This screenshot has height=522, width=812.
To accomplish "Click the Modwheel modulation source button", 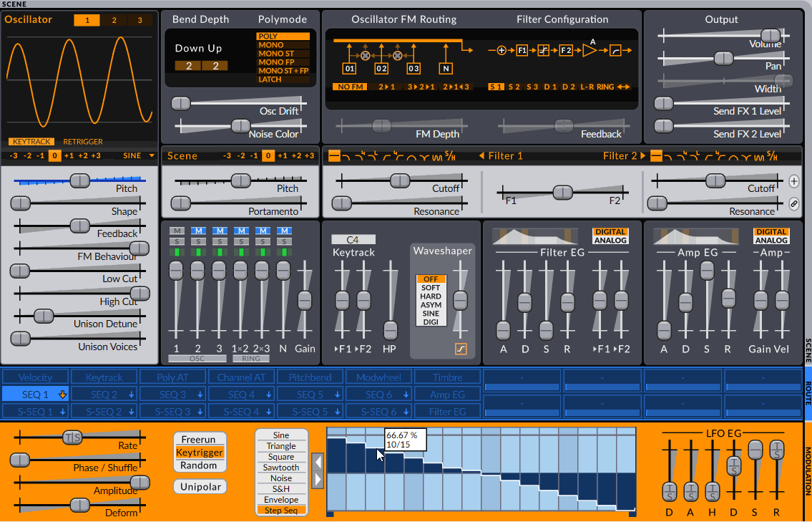I will [x=378, y=377].
